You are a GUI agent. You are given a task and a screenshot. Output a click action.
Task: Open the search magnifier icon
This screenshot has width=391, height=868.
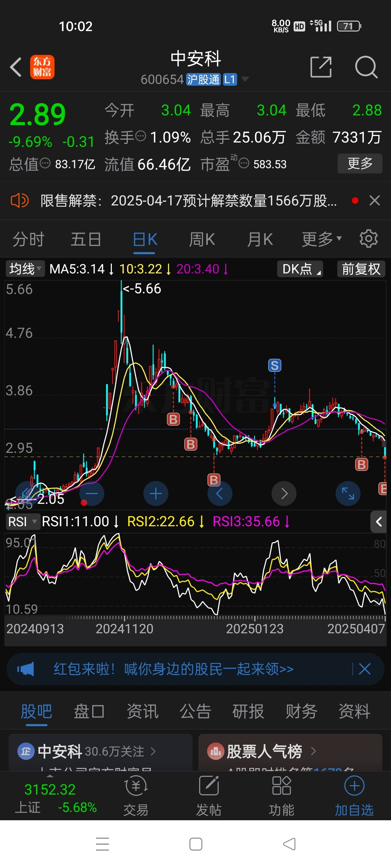pyautogui.click(x=366, y=67)
